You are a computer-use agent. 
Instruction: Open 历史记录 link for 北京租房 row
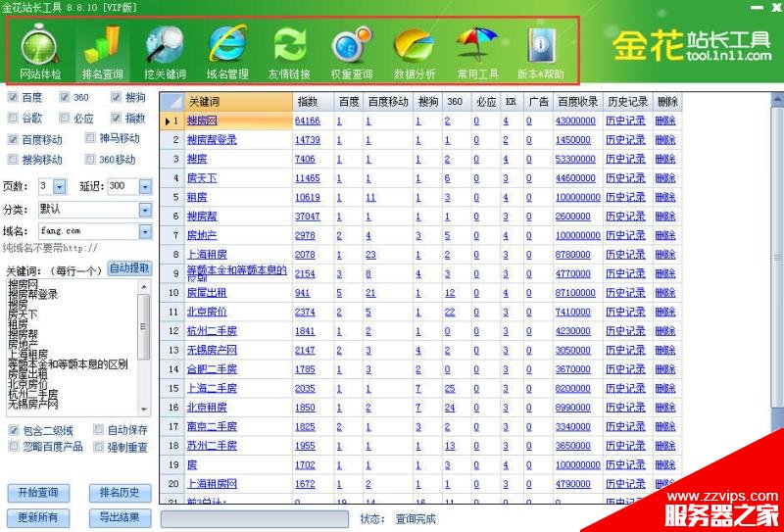pos(625,407)
